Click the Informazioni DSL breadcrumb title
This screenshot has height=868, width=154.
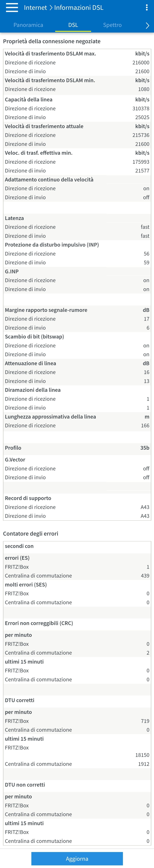coord(79,7)
